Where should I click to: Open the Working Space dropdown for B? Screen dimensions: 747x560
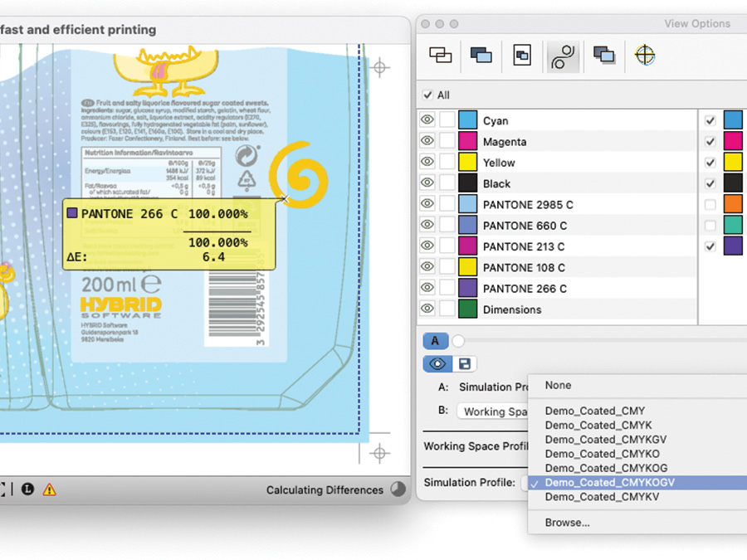coord(496,411)
